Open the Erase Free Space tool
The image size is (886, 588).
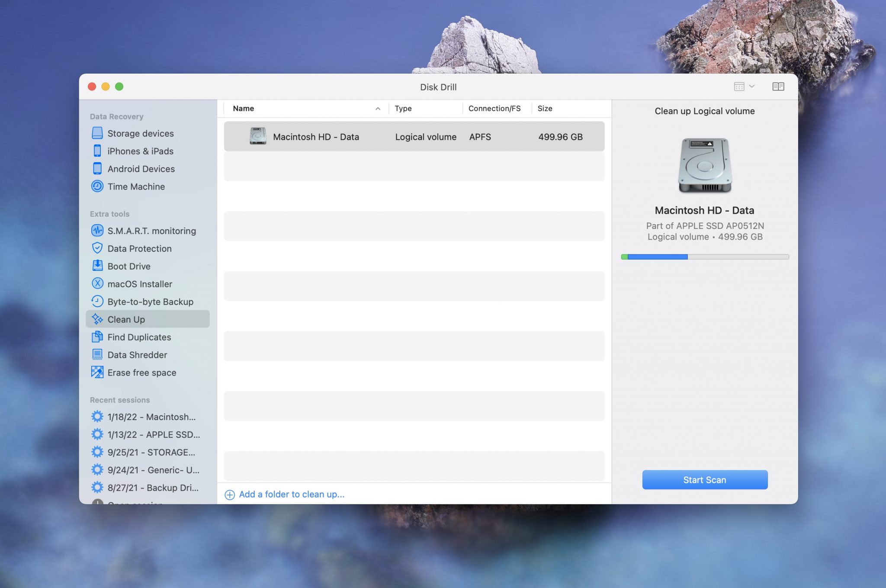point(141,372)
